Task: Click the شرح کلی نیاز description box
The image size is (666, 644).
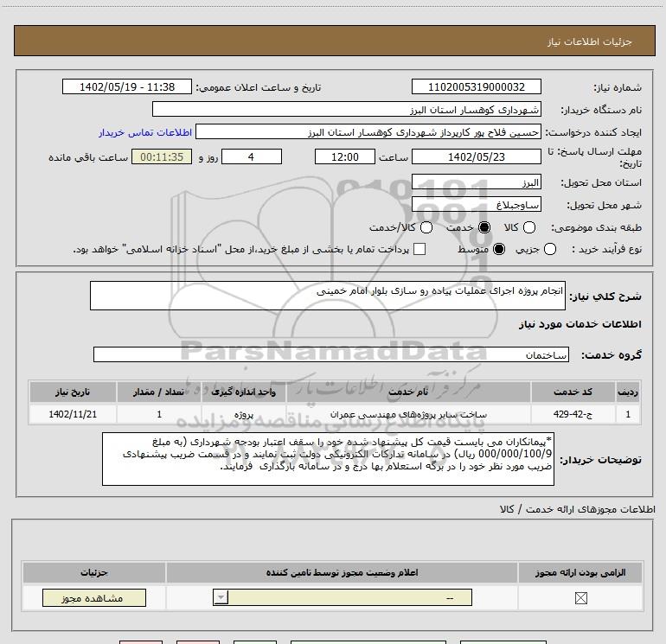Action: [x=328, y=296]
